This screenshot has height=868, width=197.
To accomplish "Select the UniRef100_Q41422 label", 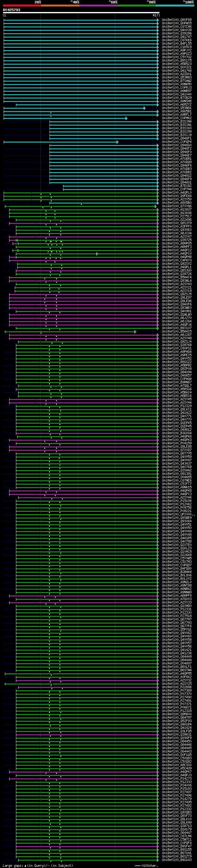I will point(177,412).
